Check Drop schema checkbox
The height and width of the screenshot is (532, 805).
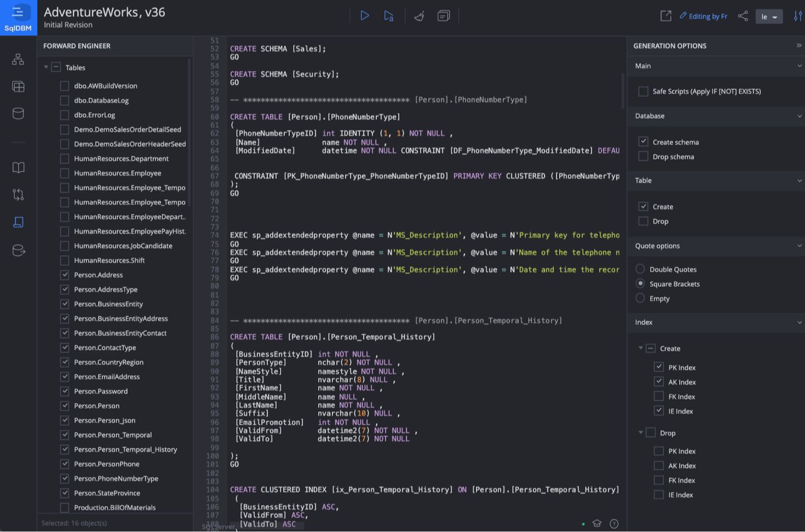(643, 157)
